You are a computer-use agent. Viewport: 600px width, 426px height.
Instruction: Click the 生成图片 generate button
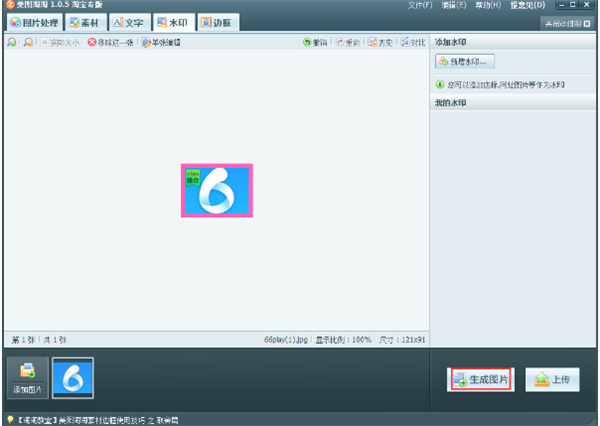pyautogui.click(x=481, y=380)
